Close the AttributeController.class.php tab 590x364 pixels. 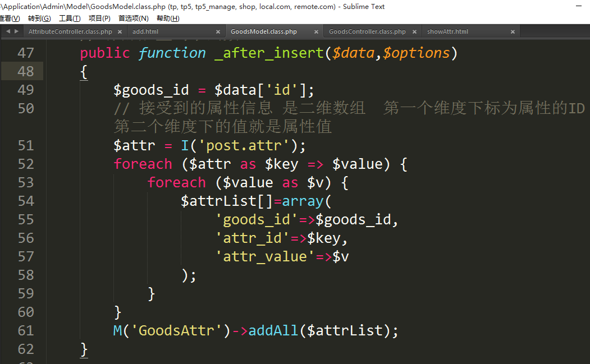click(x=120, y=32)
